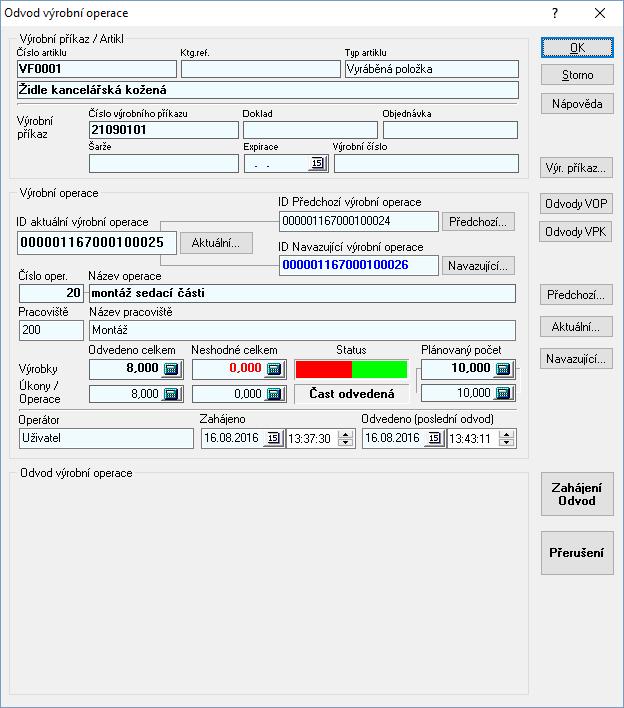624x708 pixels.
Task: Open calculator for Výrobky Plánovaný počet
Action: pos(503,368)
